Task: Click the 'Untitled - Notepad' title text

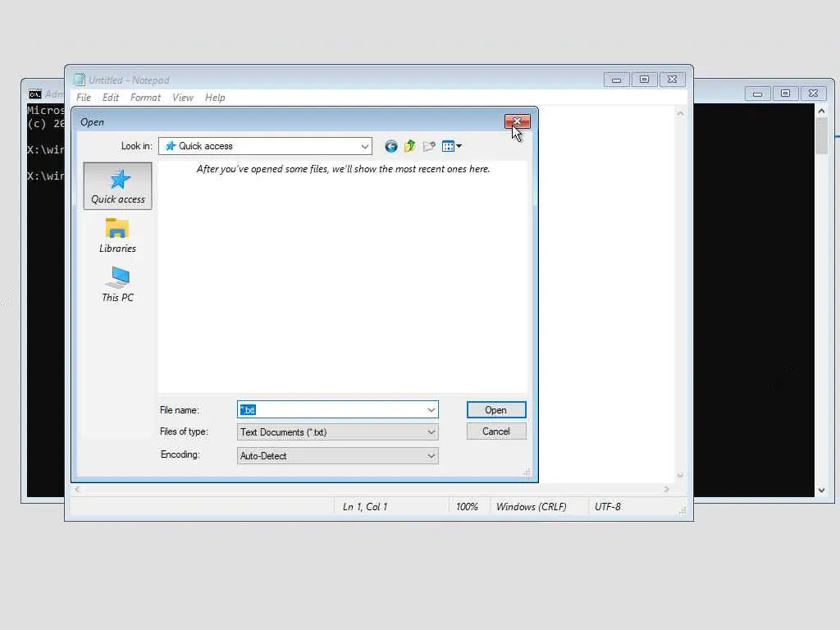Action: (x=129, y=80)
